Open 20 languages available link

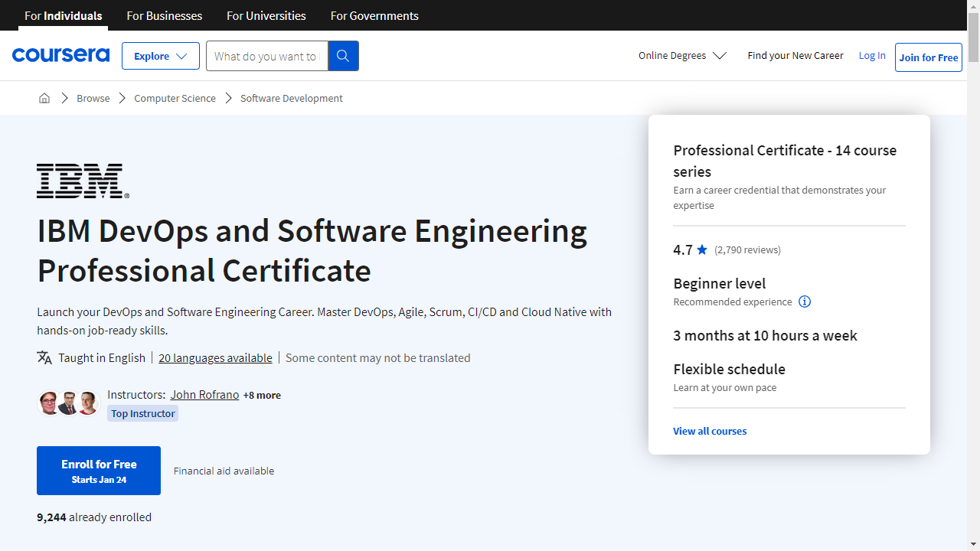pyautogui.click(x=215, y=357)
